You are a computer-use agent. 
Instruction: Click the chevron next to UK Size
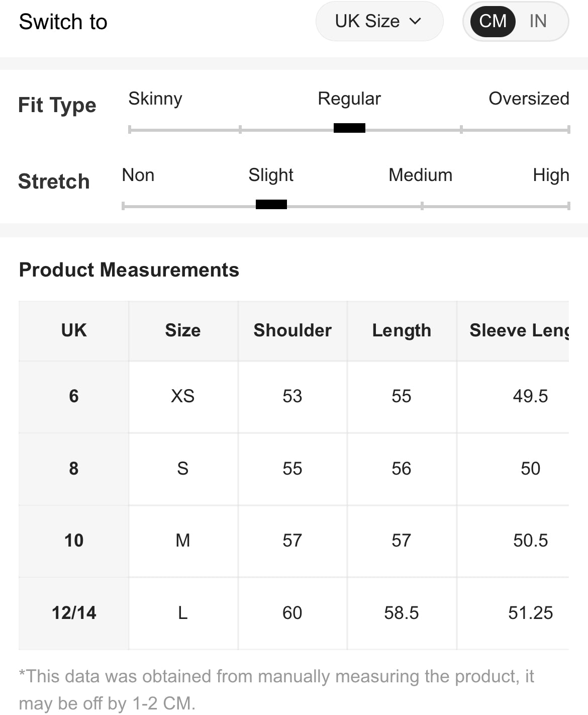point(415,21)
